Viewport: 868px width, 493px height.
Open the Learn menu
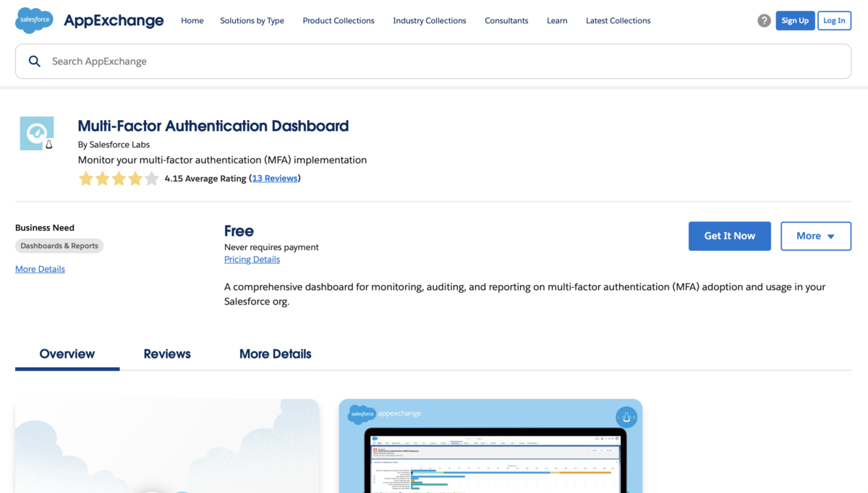tap(557, 20)
